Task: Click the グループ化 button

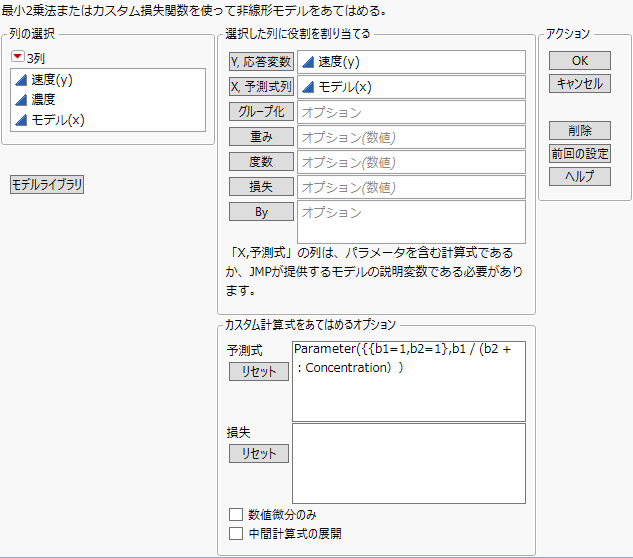Action: point(261,112)
